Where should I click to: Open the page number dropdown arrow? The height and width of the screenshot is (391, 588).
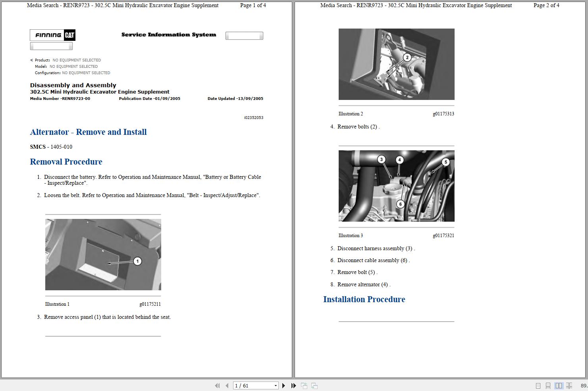click(x=276, y=386)
